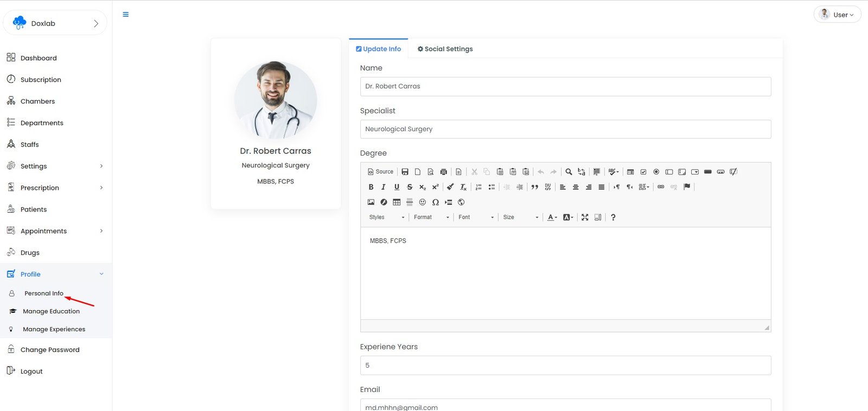This screenshot has height=411, width=868.
Task: Open the Font dropdown
Action: (476, 217)
